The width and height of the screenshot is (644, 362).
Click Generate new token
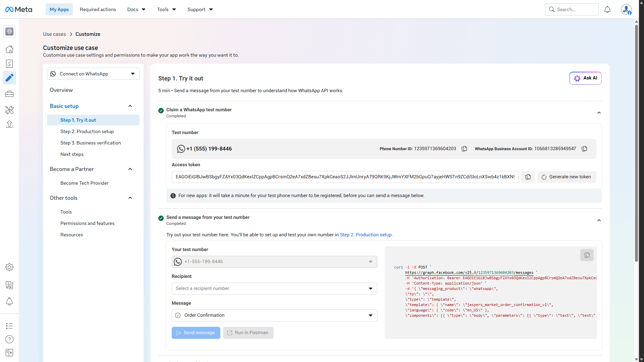pyautogui.click(x=567, y=177)
